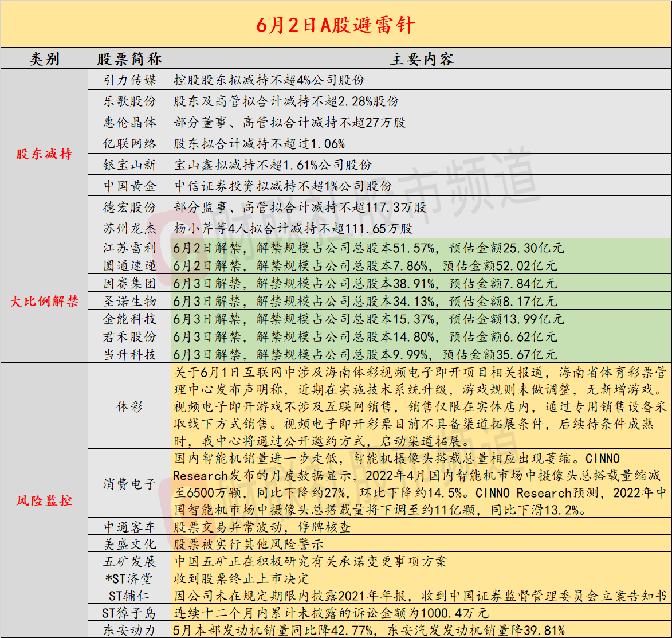Select the 类别 column header

(44, 59)
